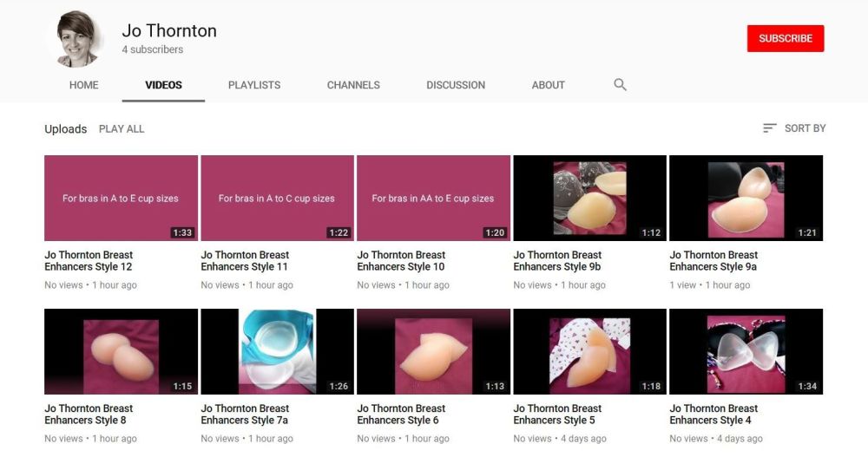868x457 pixels.
Task: Switch to the Home tab
Action: tap(83, 85)
